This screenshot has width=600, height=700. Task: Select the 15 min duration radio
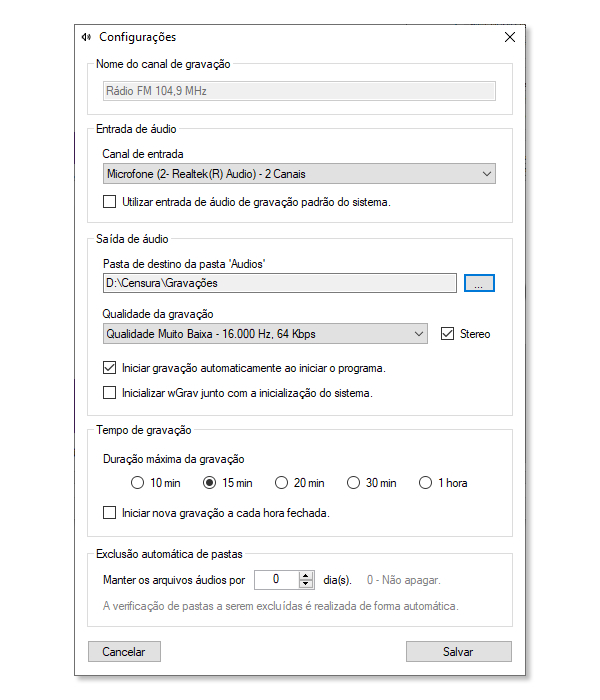click(209, 483)
